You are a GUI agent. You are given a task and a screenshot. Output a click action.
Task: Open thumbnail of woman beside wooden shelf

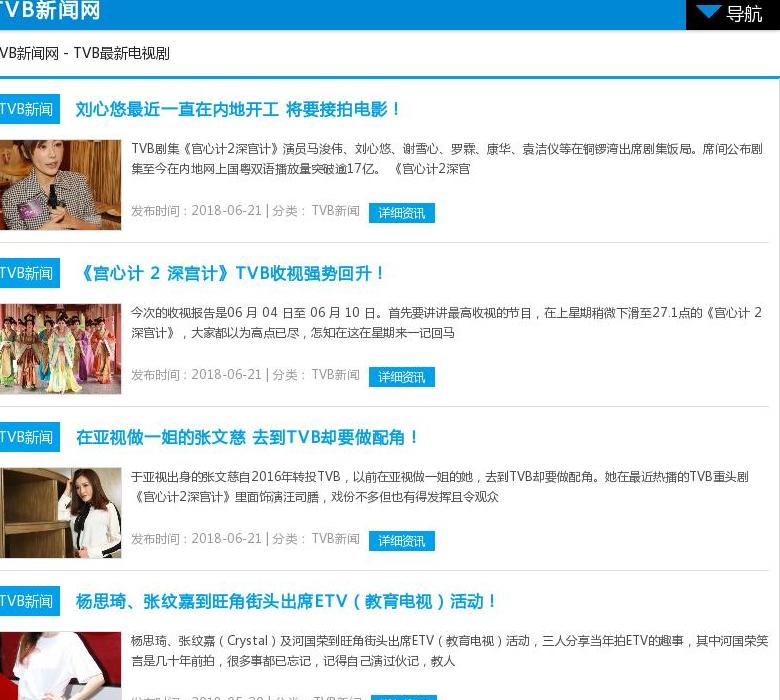pos(60,513)
